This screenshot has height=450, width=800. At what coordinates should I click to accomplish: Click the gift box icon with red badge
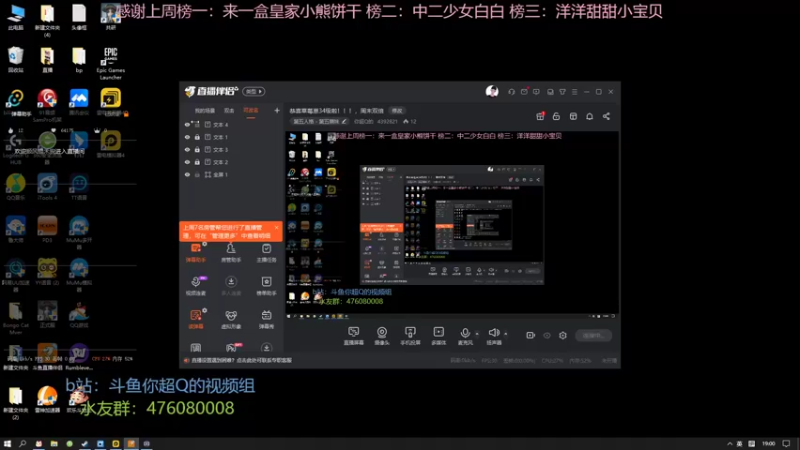point(540,116)
